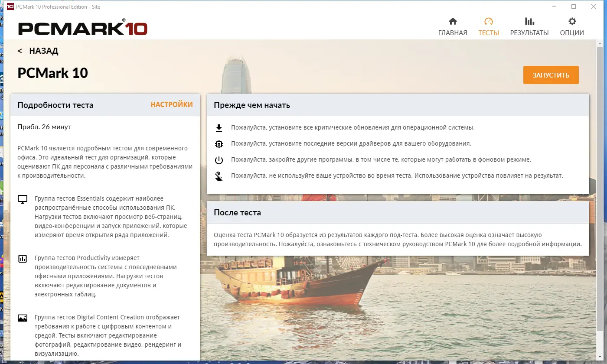
Task: Click the "После теста" panel heading
Action: (x=237, y=213)
